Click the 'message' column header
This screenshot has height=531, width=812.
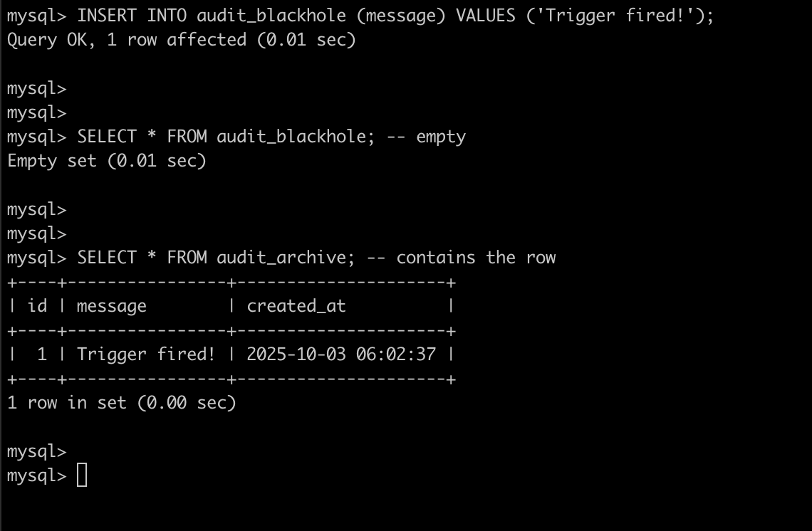(x=111, y=306)
